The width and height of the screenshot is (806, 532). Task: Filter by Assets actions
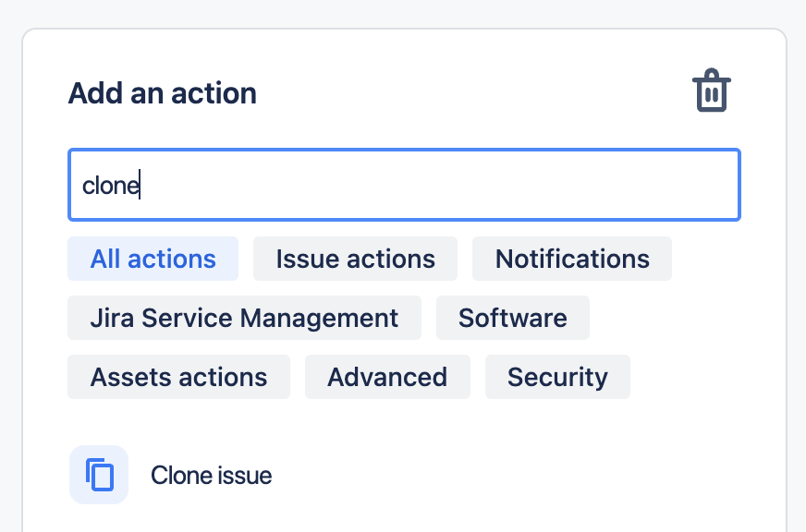click(178, 377)
